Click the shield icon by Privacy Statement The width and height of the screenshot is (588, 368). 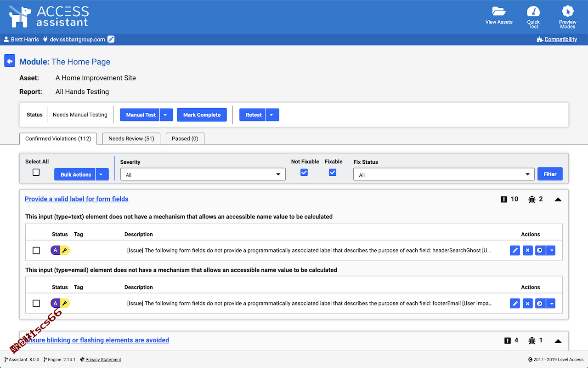(x=82, y=360)
